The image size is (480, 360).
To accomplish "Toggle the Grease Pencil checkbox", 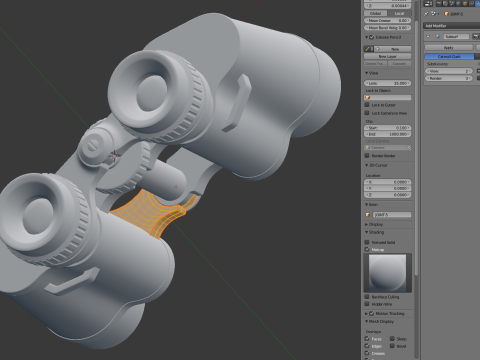I will point(372,37).
